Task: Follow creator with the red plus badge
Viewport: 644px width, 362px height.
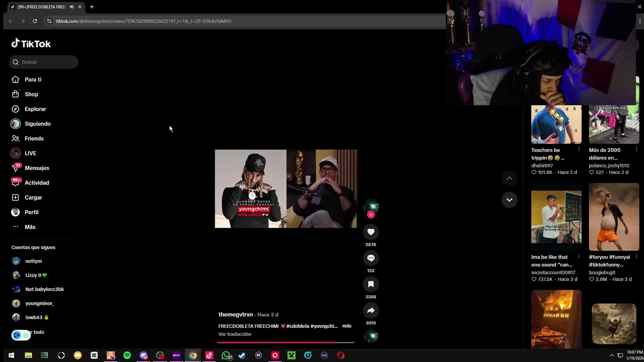Action: click(x=371, y=215)
